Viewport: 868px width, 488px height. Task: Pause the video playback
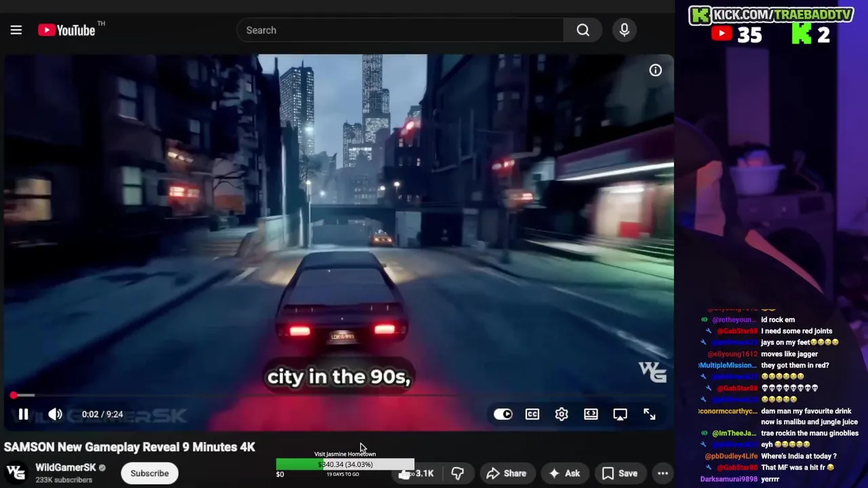[23, 414]
